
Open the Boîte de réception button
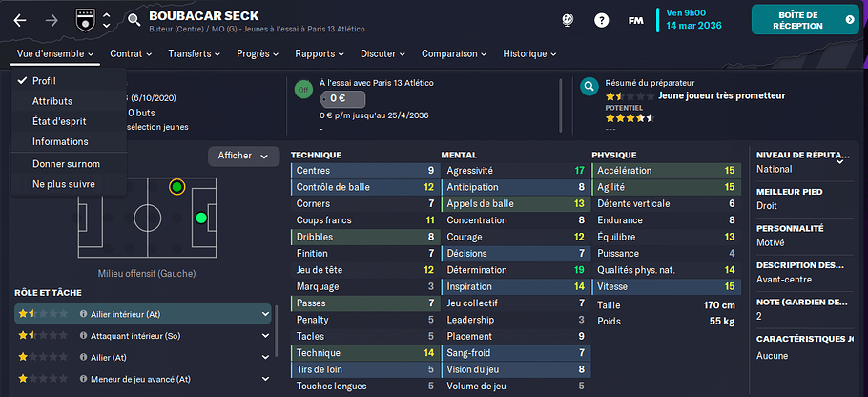click(x=805, y=20)
